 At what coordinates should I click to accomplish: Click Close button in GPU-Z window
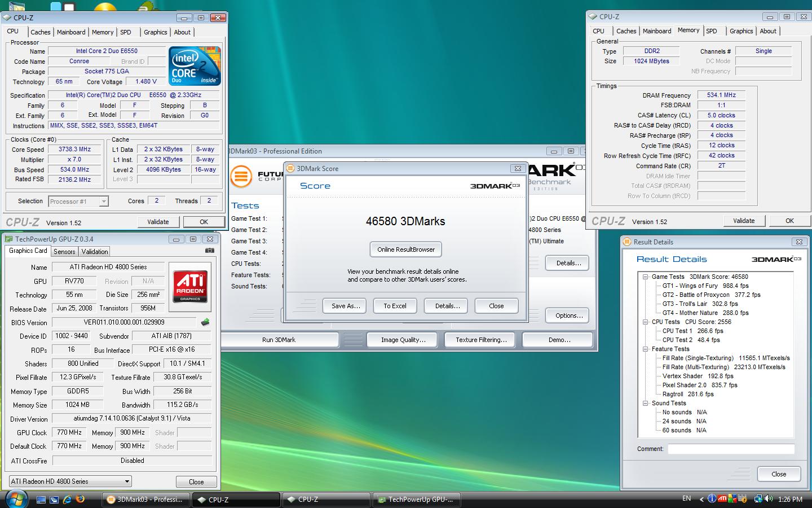click(196, 481)
